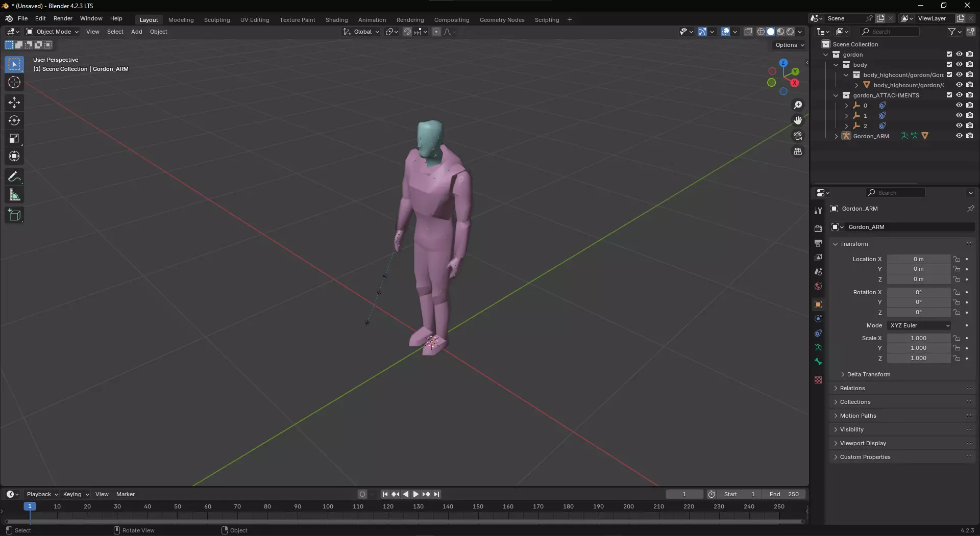The image size is (980, 536).
Task: Select the Measure tool
Action: (14, 195)
